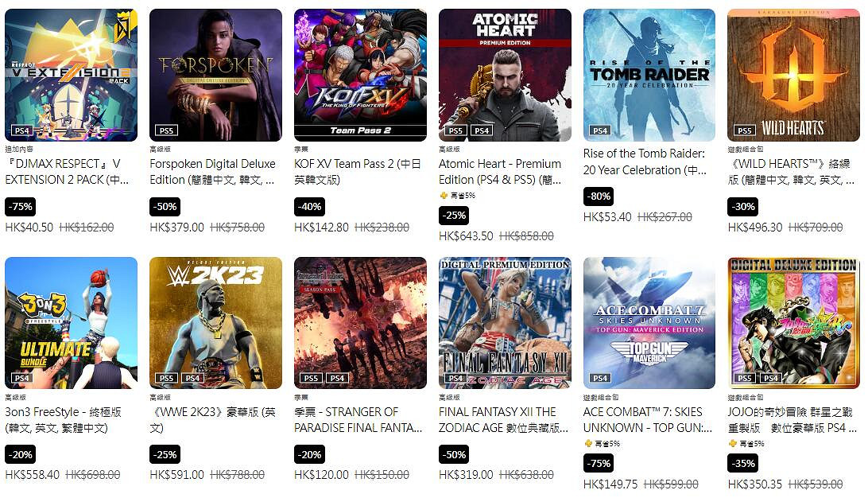Screen dimensions: 868x498
Task: Select the FINAL FANTASY XII THE ZODIAC AGE title
Action: (x=503, y=420)
